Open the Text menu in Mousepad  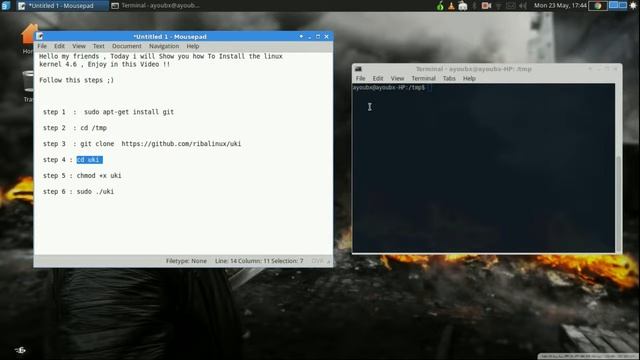[x=99, y=46]
